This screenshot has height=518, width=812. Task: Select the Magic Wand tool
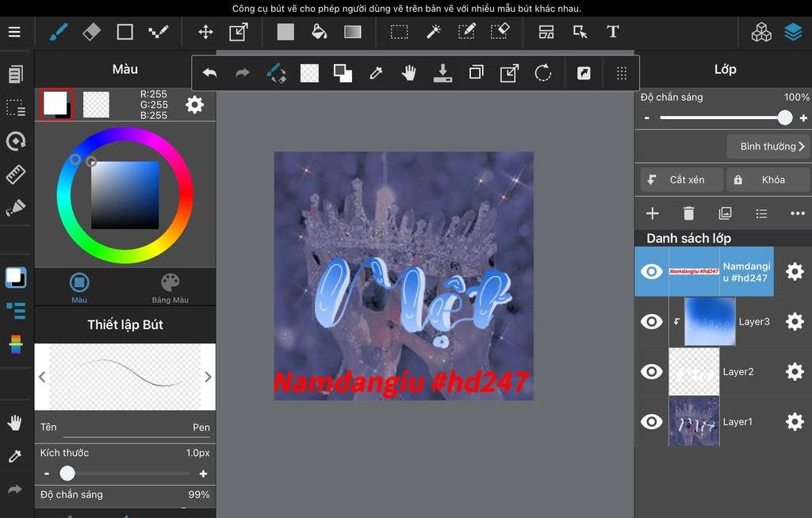click(433, 32)
